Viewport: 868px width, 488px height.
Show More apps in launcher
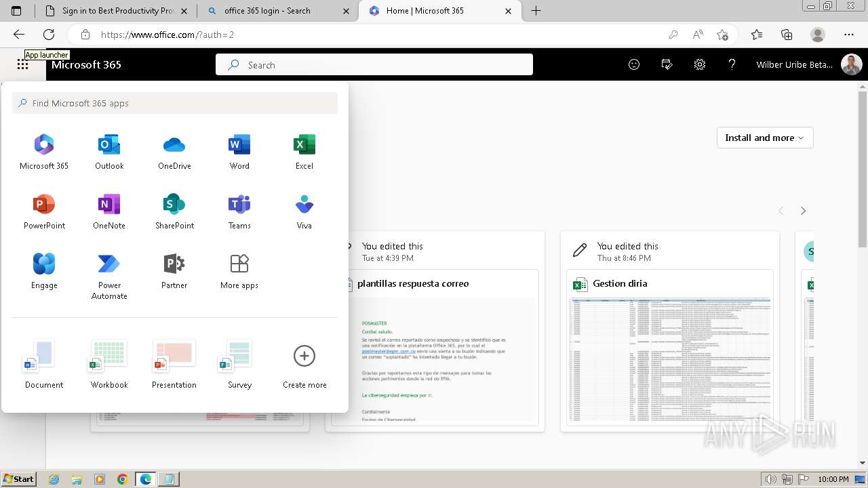[x=239, y=272]
